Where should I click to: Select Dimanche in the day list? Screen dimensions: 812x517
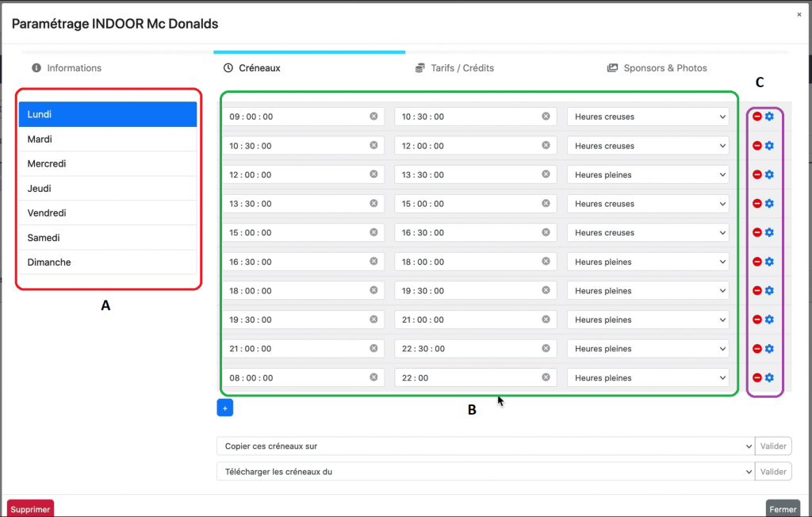[x=108, y=262]
